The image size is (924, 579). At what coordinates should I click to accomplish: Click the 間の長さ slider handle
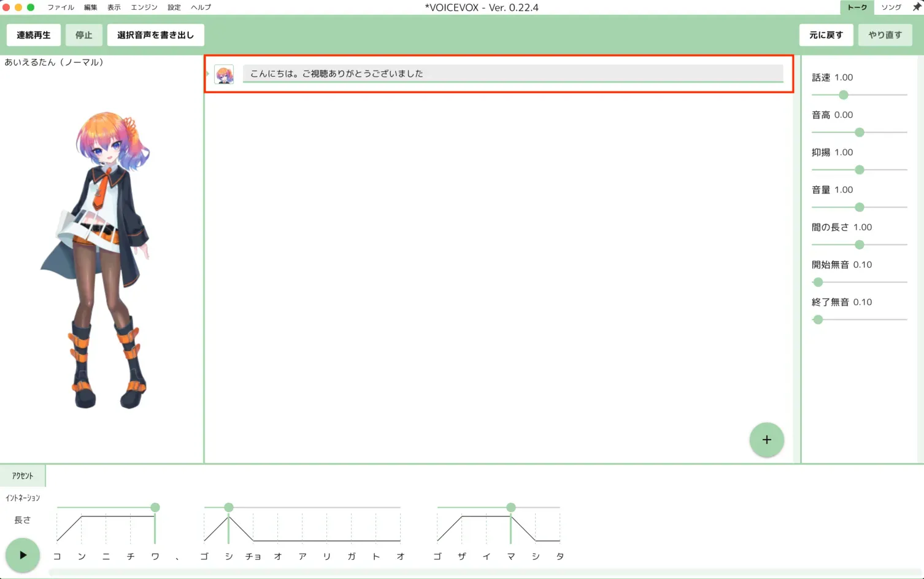pos(860,245)
